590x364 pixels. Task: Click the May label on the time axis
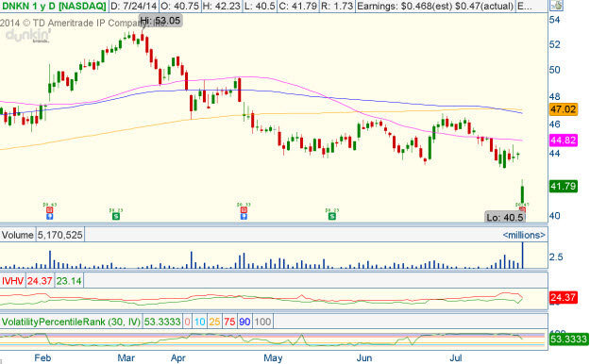(x=273, y=357)
